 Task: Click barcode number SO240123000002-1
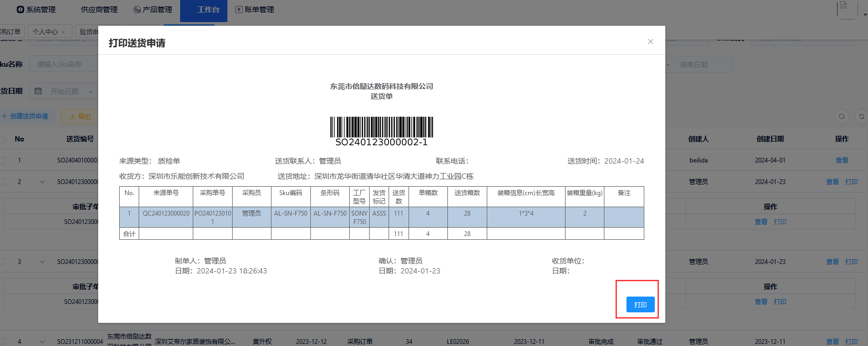(x=382, y=143)
